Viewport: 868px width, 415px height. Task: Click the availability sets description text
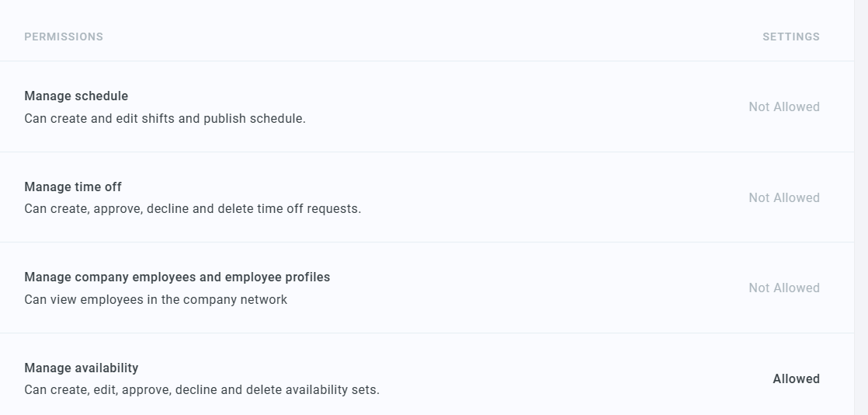(x=202, y=390)
